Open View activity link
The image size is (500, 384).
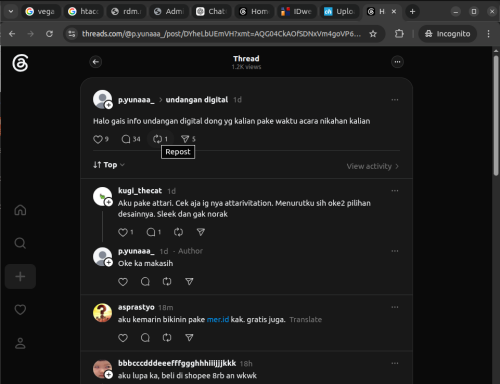tap(373, 166)
